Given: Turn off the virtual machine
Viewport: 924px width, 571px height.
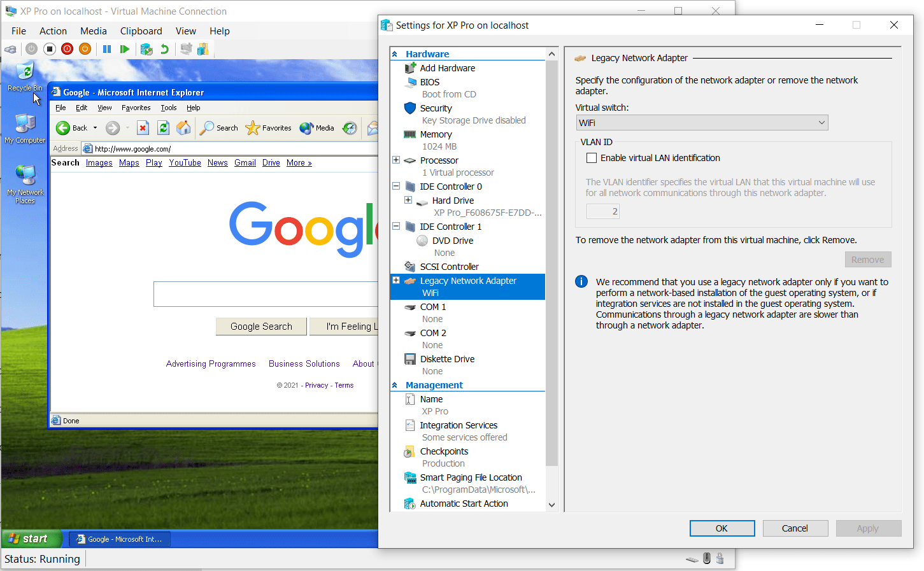Looking at the screenshot, I should (x=49, y=48).
